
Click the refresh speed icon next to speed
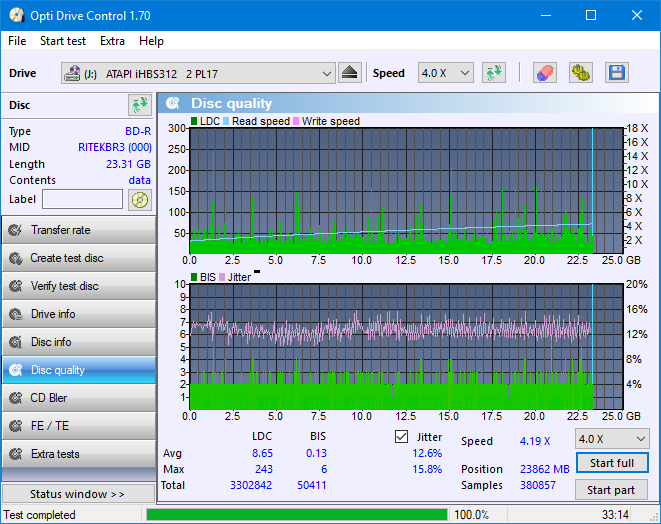pyautogui.click(x=493, y=73)
